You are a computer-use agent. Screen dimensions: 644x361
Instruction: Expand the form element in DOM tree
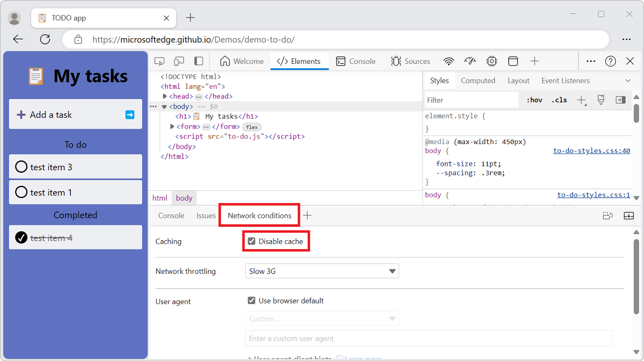tap(171, 126)
